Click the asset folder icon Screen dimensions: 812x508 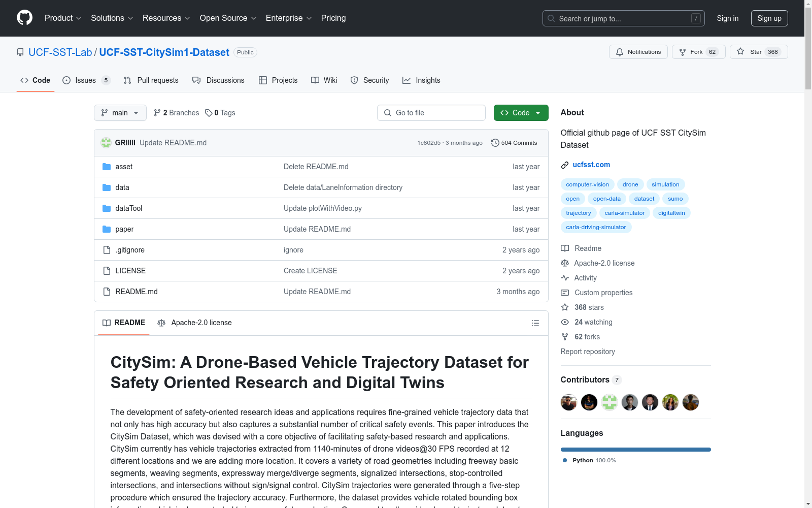(107, 167)
